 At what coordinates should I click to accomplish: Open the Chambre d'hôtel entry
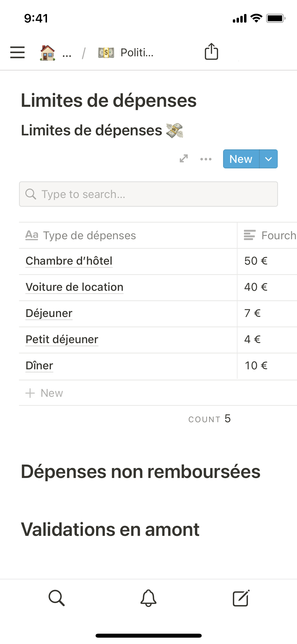coord(69,261)
